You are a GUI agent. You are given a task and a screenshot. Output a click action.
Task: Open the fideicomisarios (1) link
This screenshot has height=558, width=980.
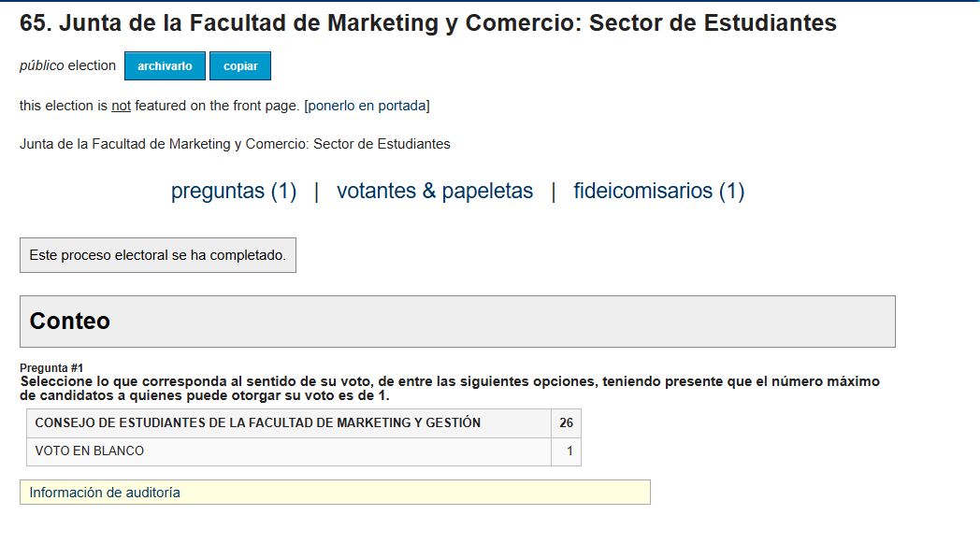point(658,191)
